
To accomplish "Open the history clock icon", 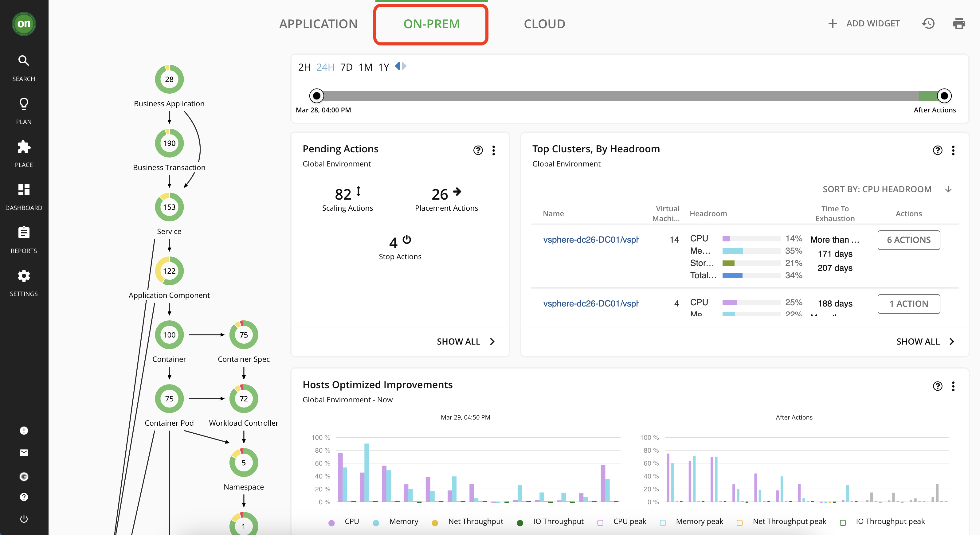I will [928, 24].
